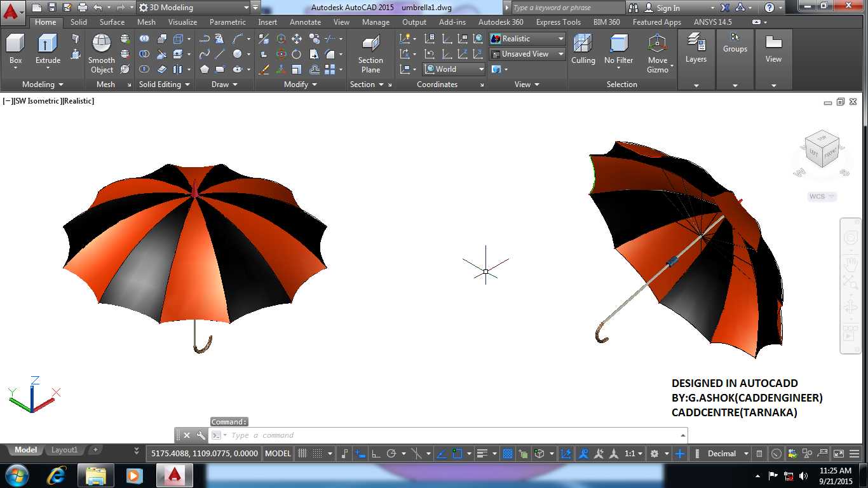Expand the Modeling panel
The height and width of the screenshot is (488, 868).
point(43,85)
